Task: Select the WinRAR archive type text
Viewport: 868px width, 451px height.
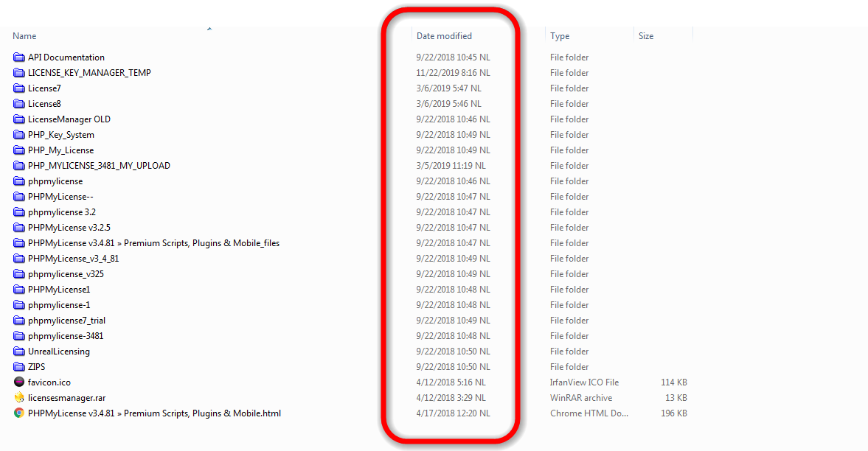Action: click(580, 398)
